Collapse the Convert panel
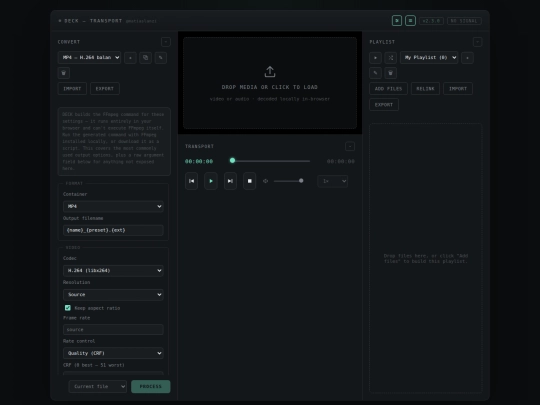This screenshot has height=405, width=540. (x=166, y=42)
